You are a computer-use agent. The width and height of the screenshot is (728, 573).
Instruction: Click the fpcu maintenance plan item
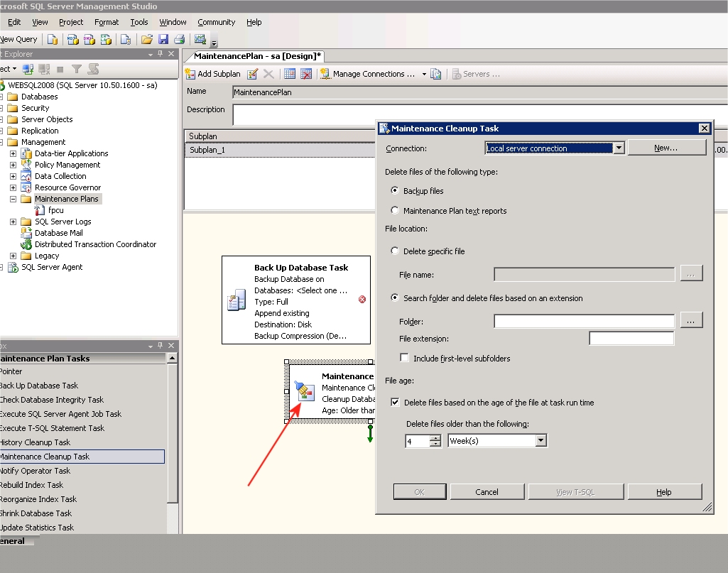click(55, 210)
